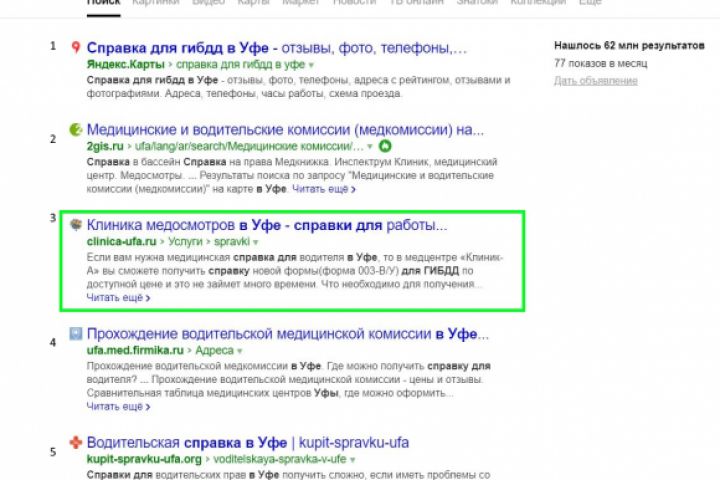Open result 'Справка для гибдд в Уфе'

point(277,48)
